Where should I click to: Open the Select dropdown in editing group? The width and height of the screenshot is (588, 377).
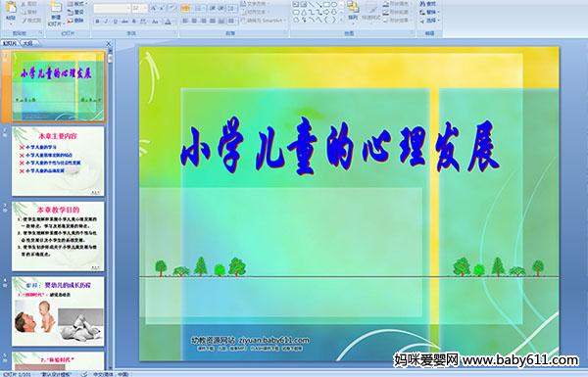point(429,21)
